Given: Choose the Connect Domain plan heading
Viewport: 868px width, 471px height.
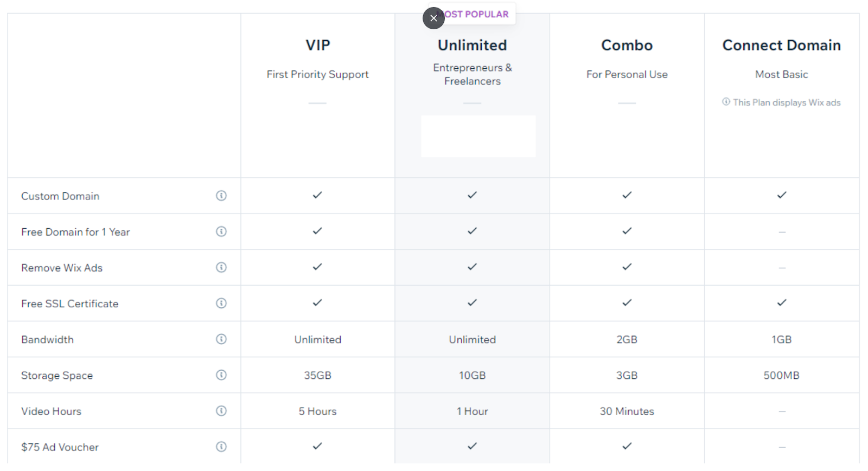Looking at the screenshot, I should click(782, 45).
